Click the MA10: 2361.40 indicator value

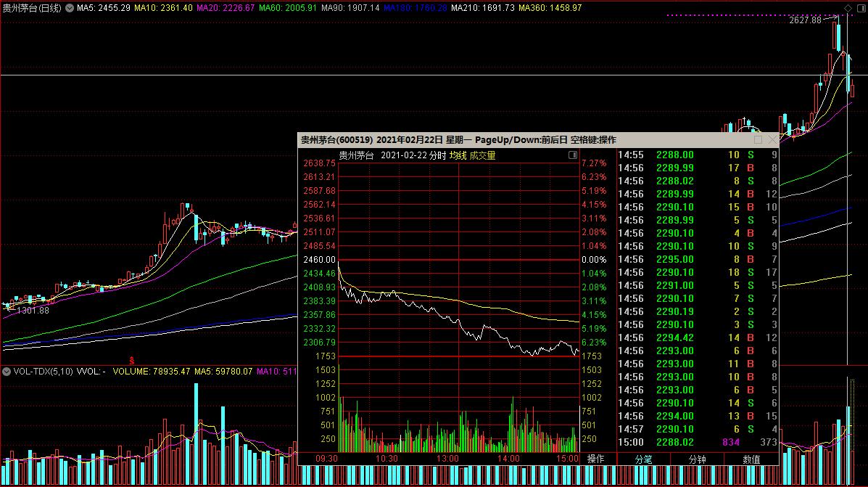pos(163,8)
